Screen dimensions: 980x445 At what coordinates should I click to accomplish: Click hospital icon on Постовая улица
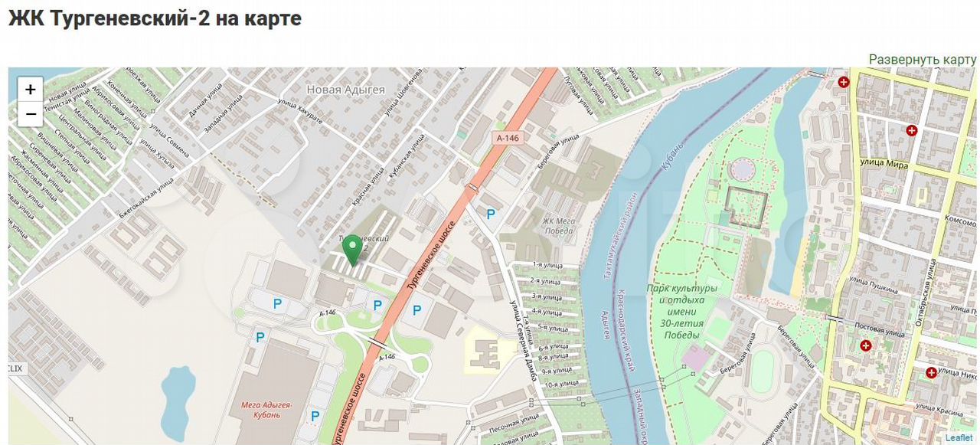[866, 345]
